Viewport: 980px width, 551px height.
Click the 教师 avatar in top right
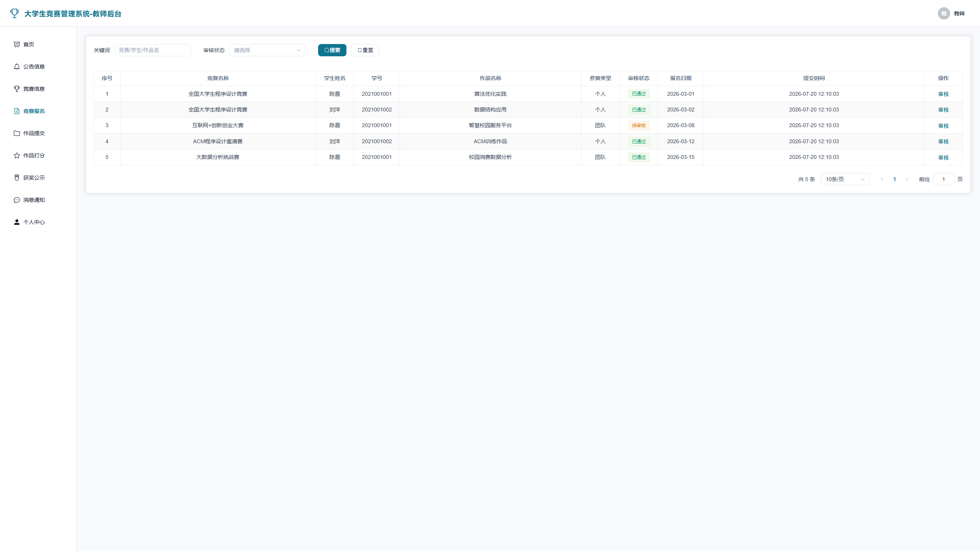coord(944,13)
